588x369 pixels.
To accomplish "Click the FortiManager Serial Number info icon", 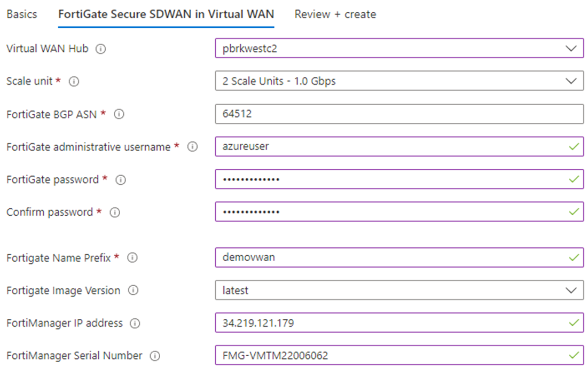I will pos(154,355).
